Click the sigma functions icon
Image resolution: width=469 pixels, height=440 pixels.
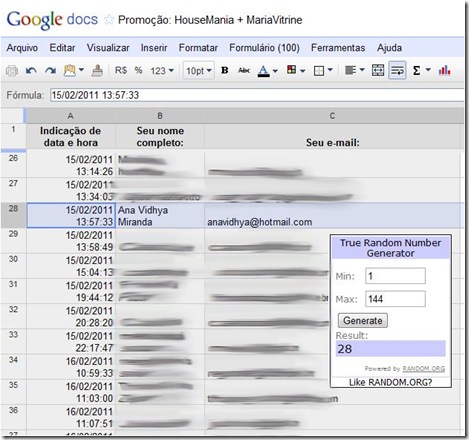[416, 71]
